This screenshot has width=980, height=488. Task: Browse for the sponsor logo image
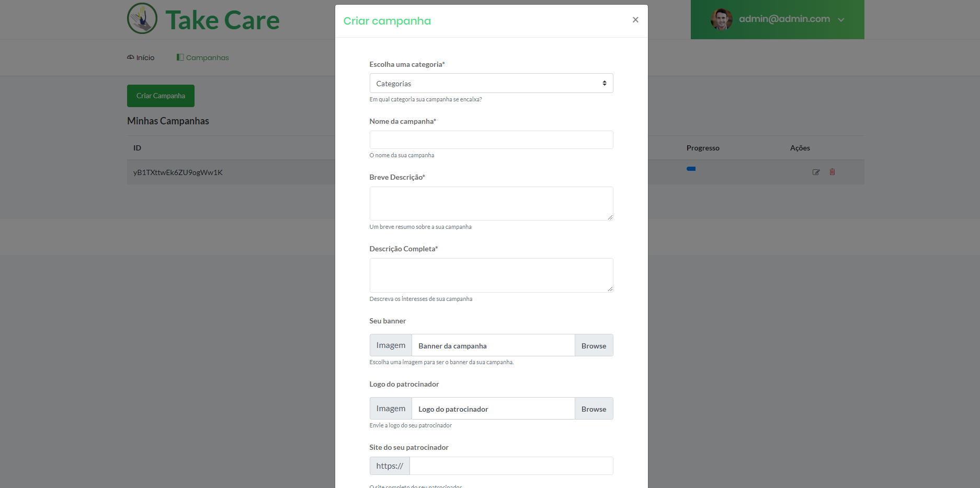point(594,409)
